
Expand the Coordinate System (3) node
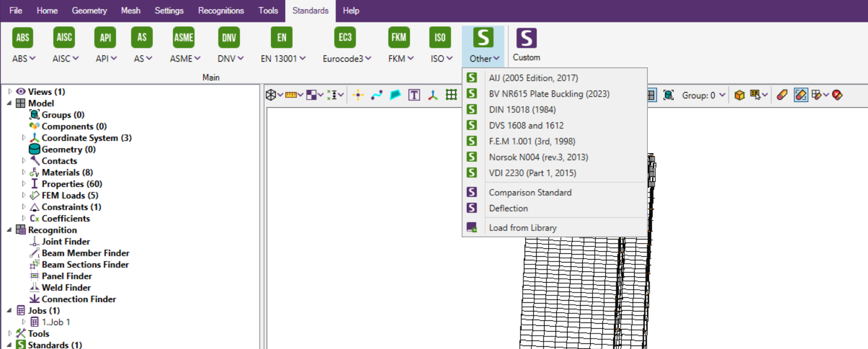24,138
